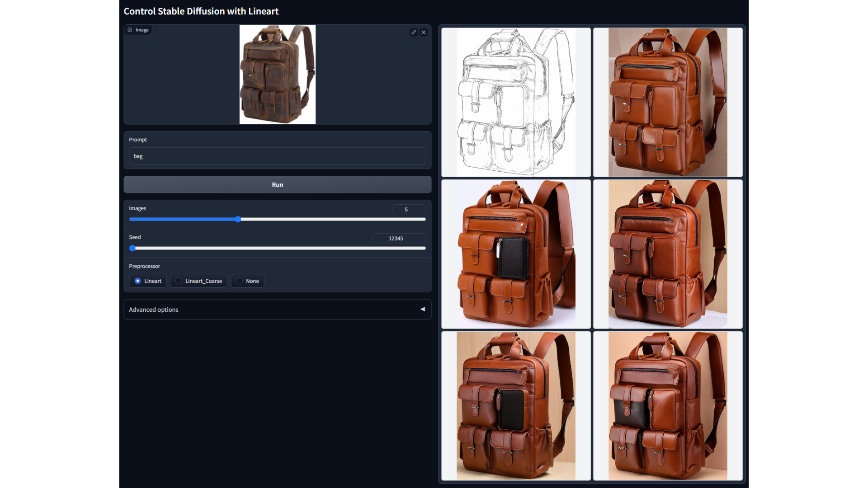Open the lineart sketch output thumbnail
Image resolution: width=868 pixels, height=488 pixels.
[516, 102]
